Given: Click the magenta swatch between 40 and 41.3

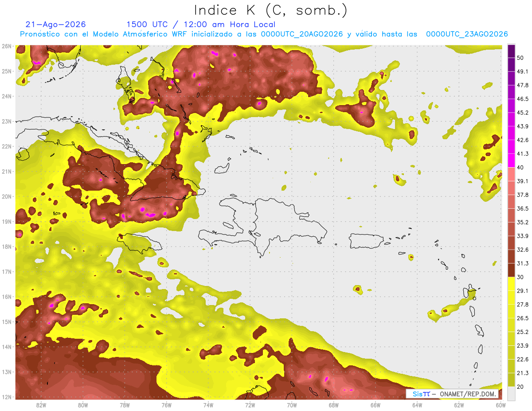Looking at the screenshot, I should [x=512, y=160].
